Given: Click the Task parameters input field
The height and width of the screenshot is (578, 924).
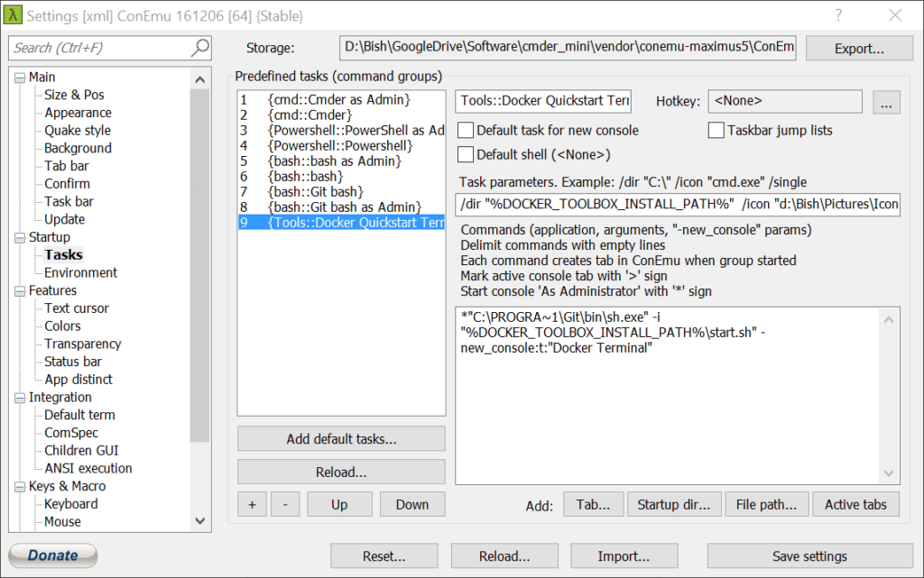Looking at the screenshot, I should coord(678,205).
